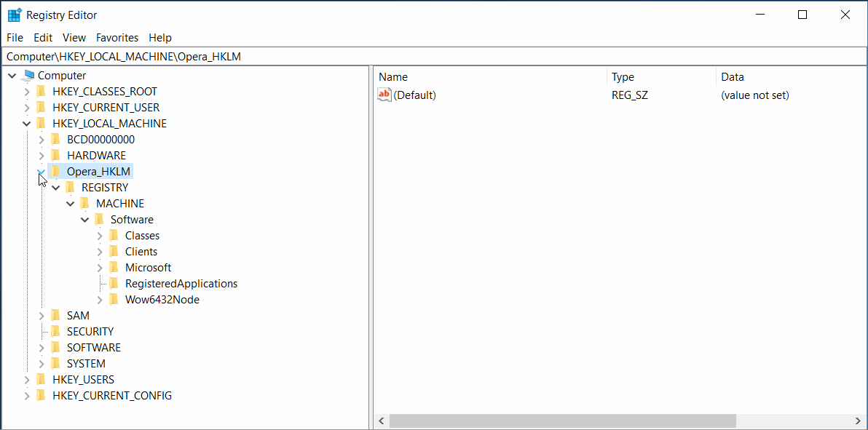Expand the uppercase SOFTWARE key
Image resolution: width=868 pixels, height=430 pixels.
click(42, 348)
